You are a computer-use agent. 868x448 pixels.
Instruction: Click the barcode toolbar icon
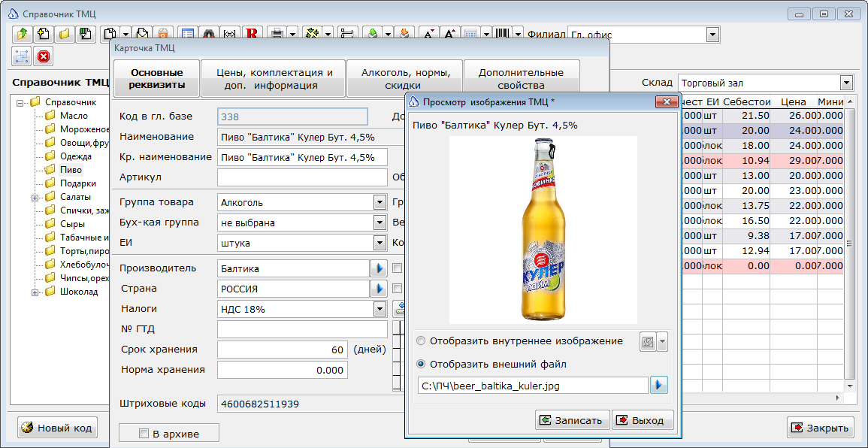[x=503, y=34]
